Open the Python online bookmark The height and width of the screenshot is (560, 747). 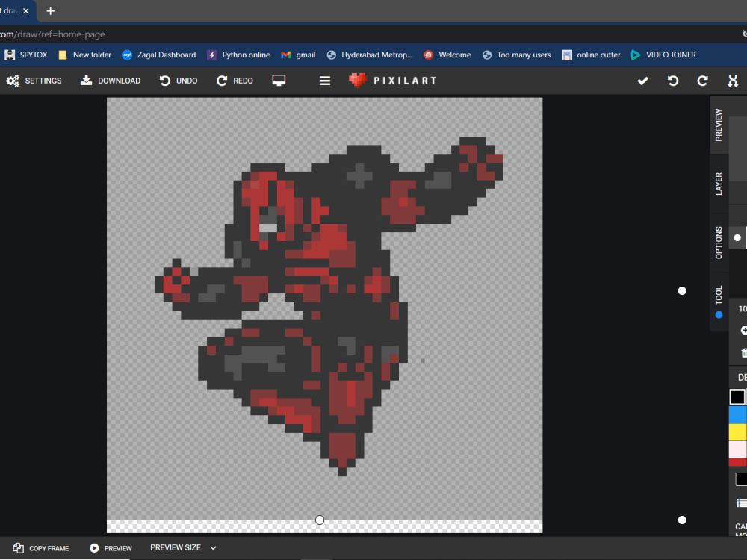click(x=239, y=55)
